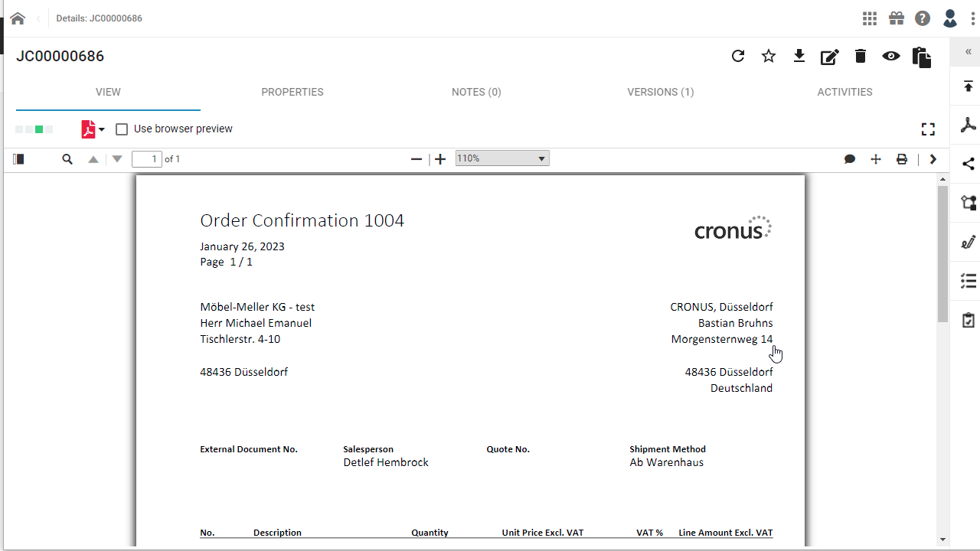Click the Möbel-Meller KG - test text
This screenshot has width=980, height=551.
click(x=257, y=307)
